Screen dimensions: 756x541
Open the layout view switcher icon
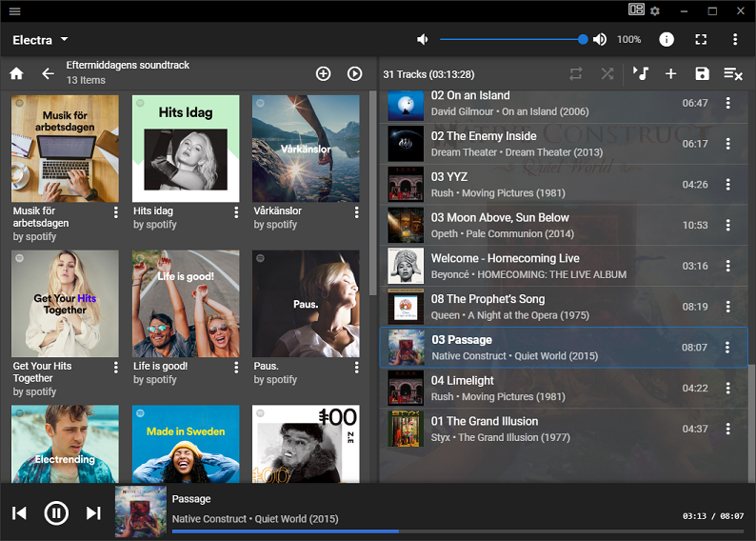coord(636,10)
